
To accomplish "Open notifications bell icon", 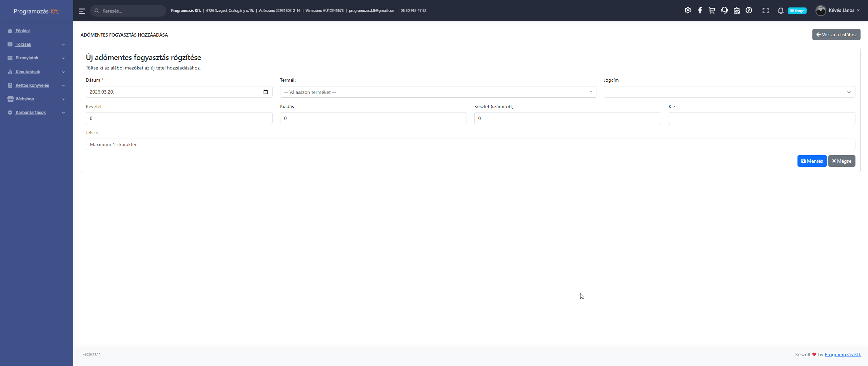I will tap(781, 11).
